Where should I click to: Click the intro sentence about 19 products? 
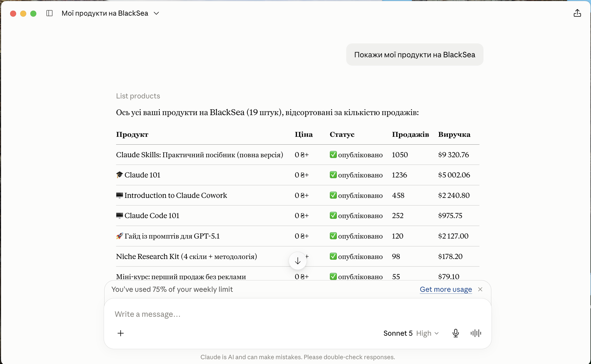pyautogui.click(x=267, y=112)
